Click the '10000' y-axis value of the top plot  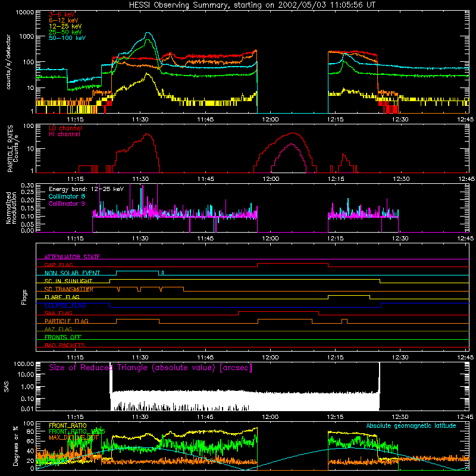[x=25, y=12]
